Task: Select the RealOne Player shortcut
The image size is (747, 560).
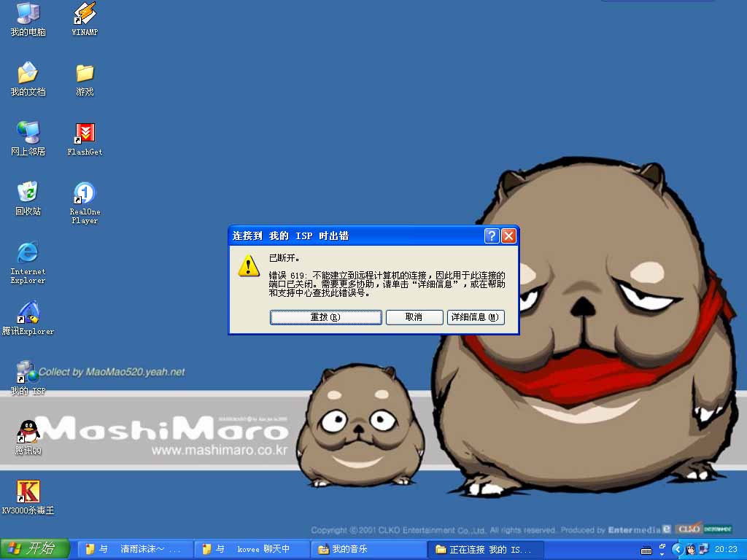Action: pos(85,203)
